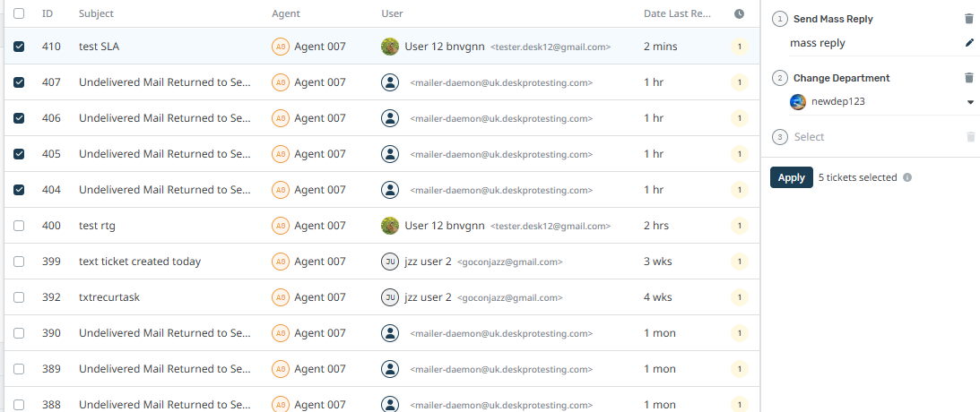Delete the Change Department action
Viewport: 980px width, 412px height.
point(968,78)
